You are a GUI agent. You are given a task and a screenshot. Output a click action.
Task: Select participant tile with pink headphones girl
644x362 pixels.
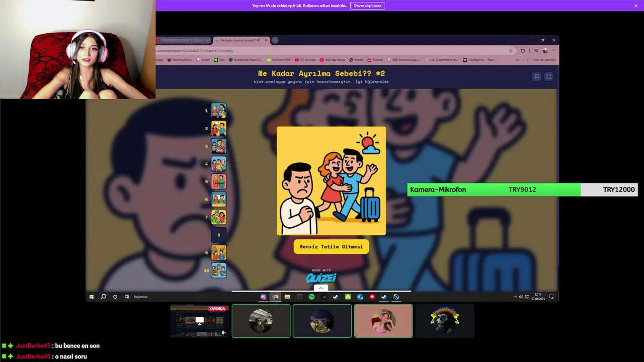coord(383,321)
